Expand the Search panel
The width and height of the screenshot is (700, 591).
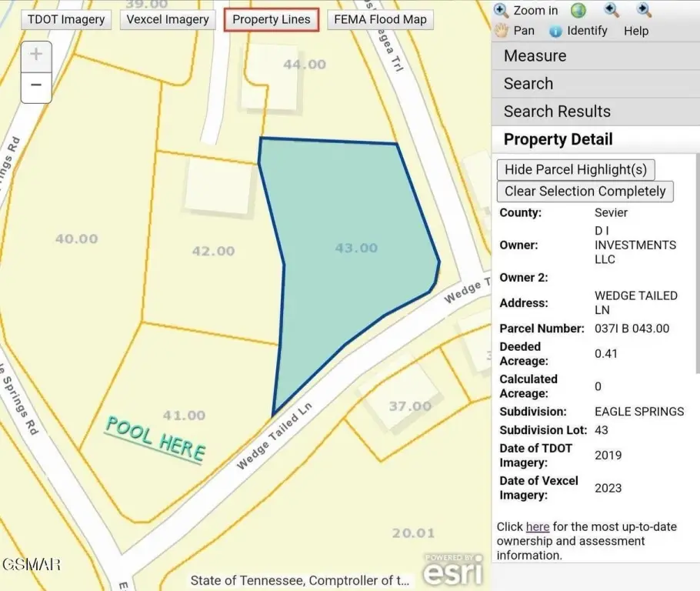click(x=528, y=84)
